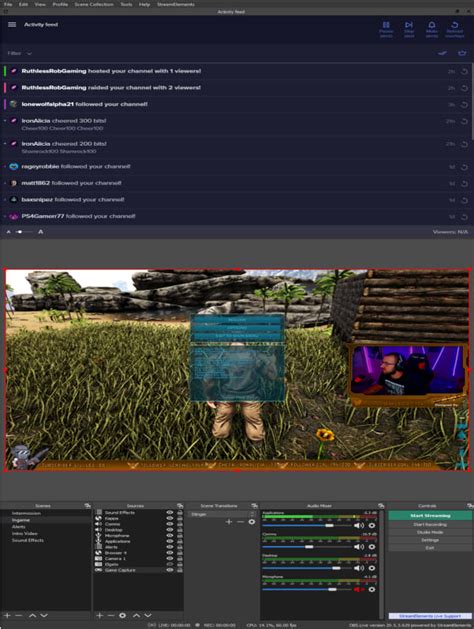Open StreamElements Live Support
Viewport: 474px width, 629px height.
click(430, 616)
